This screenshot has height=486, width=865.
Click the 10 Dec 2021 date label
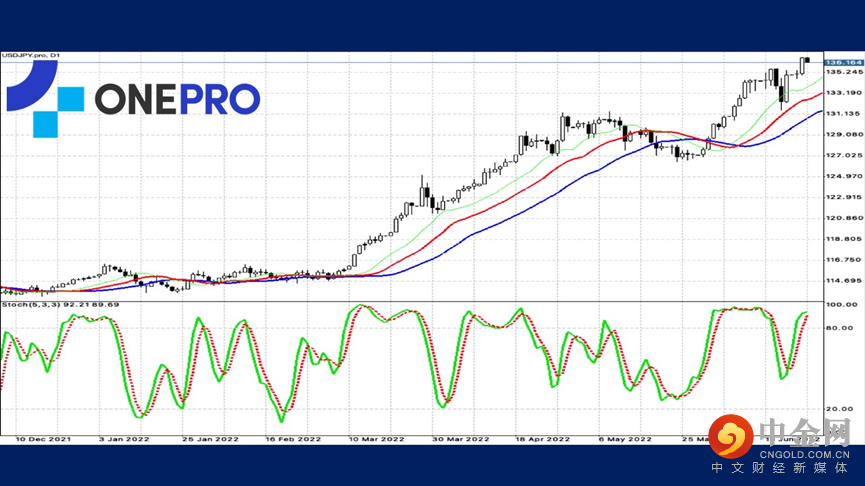[43, 439]
